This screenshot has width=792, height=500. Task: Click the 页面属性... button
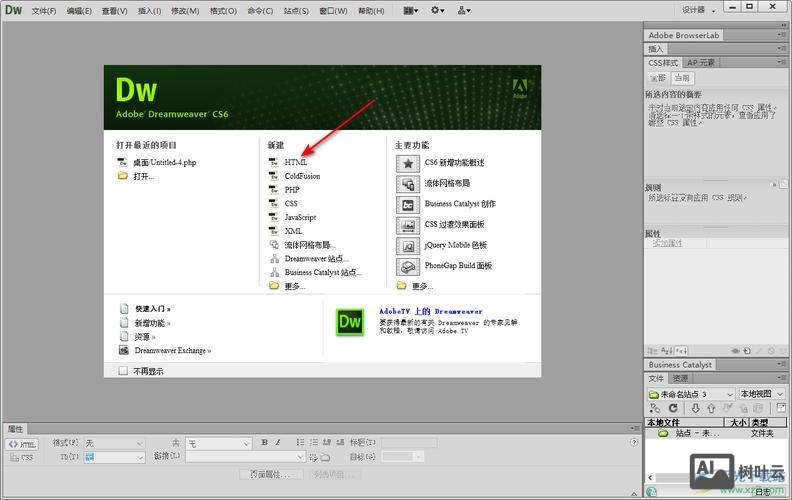click(271, 474)
